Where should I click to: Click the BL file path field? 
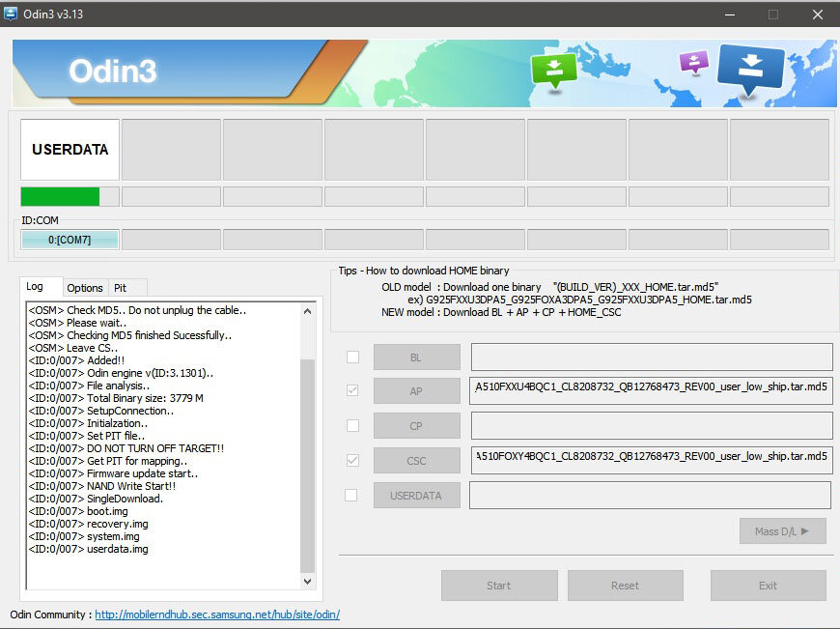coord(652,357)
